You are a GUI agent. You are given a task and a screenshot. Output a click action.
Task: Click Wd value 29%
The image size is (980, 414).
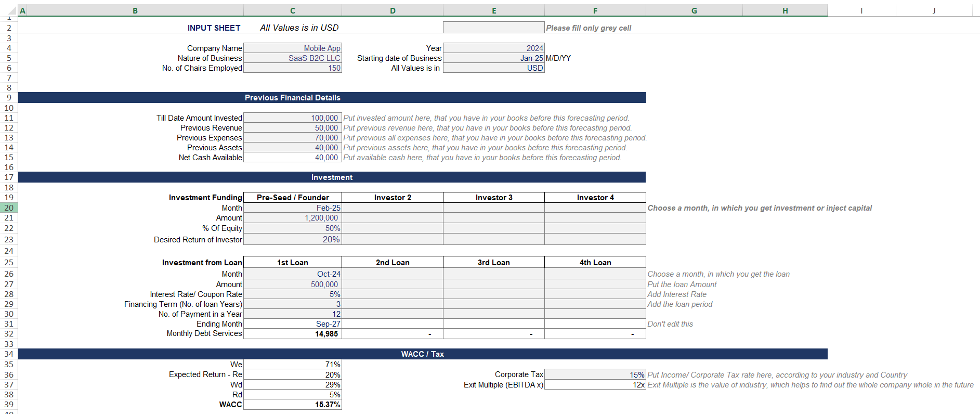click(x=293, y=385)
